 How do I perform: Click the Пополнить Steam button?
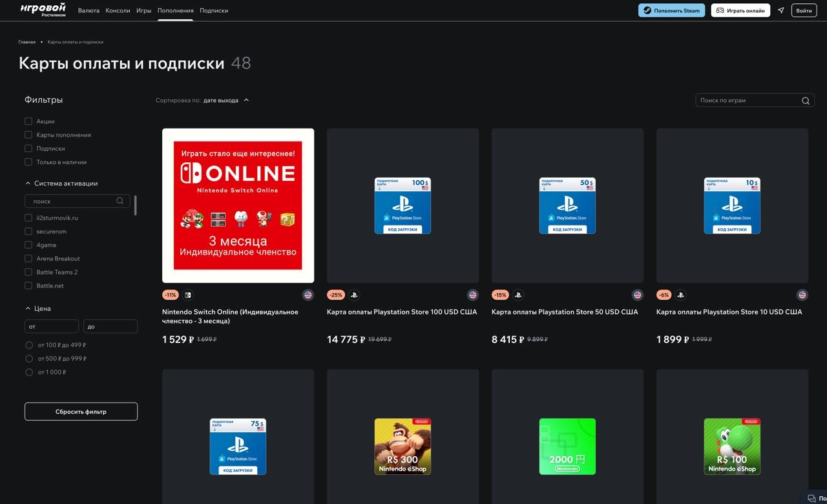(671, 10)
